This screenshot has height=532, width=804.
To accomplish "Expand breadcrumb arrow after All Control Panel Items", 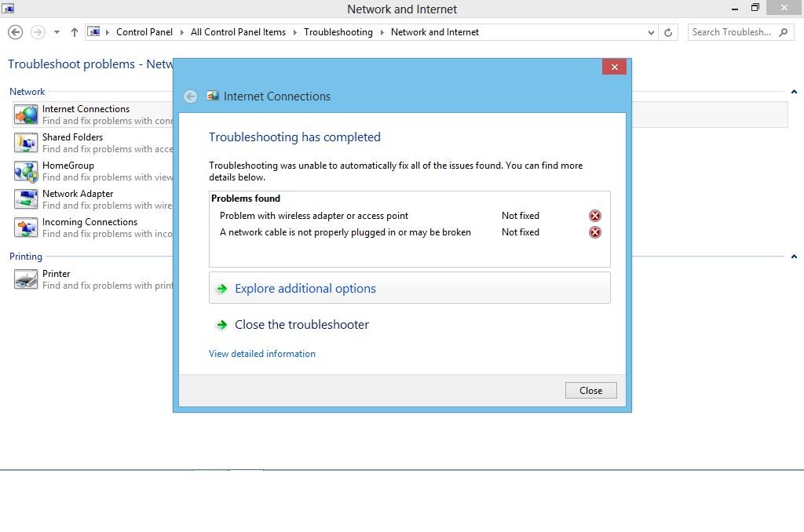I will [295, 32].
